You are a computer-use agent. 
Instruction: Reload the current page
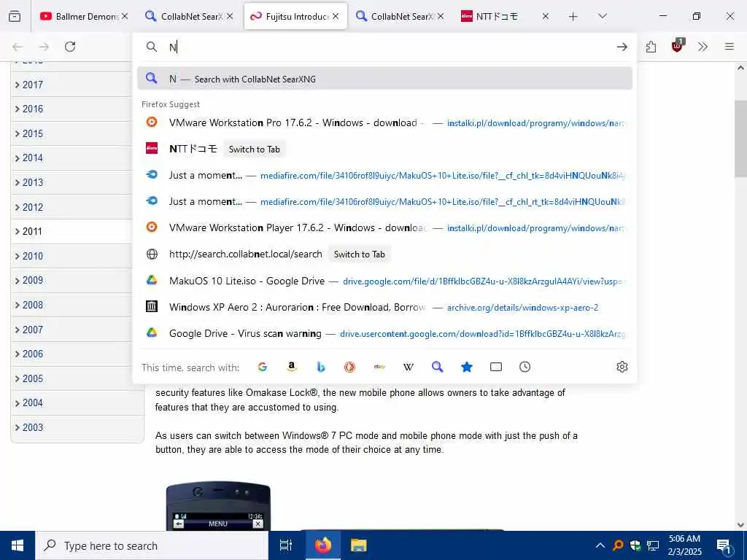[x=70, y=47]
